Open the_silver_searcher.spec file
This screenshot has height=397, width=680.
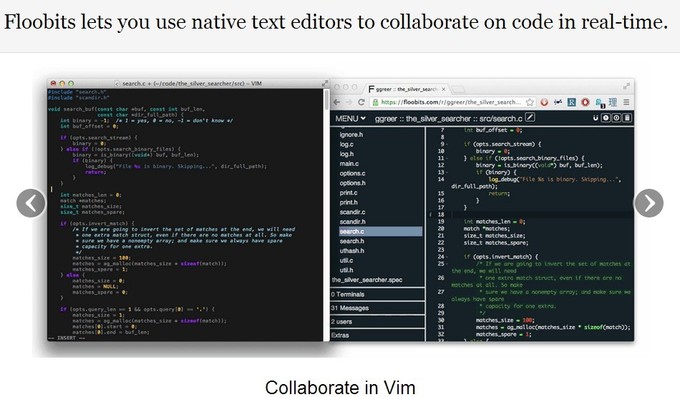coord(367,280)
